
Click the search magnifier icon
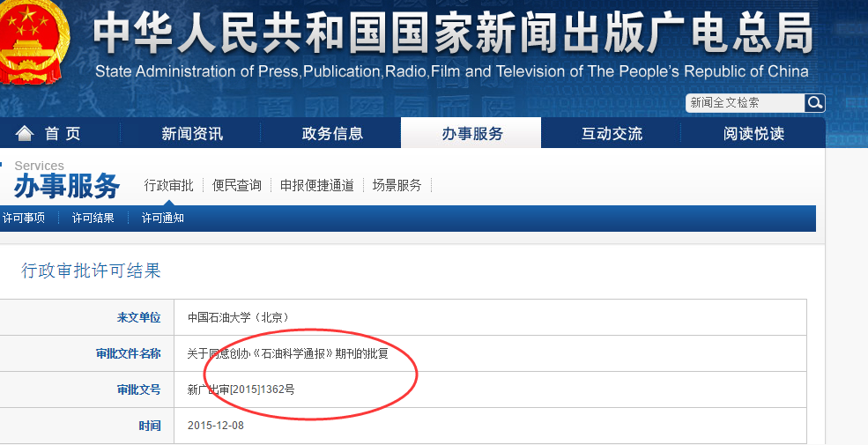tap(814, 103)
